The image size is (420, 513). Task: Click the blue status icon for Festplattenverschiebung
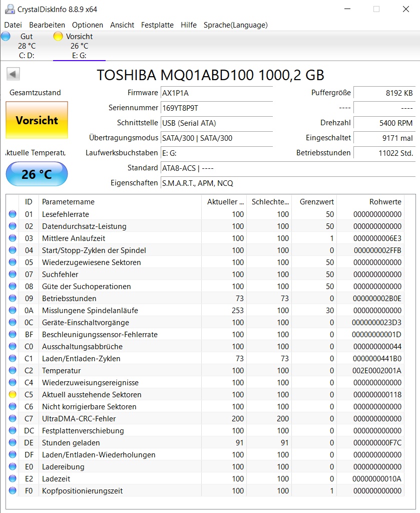[13, 430]
